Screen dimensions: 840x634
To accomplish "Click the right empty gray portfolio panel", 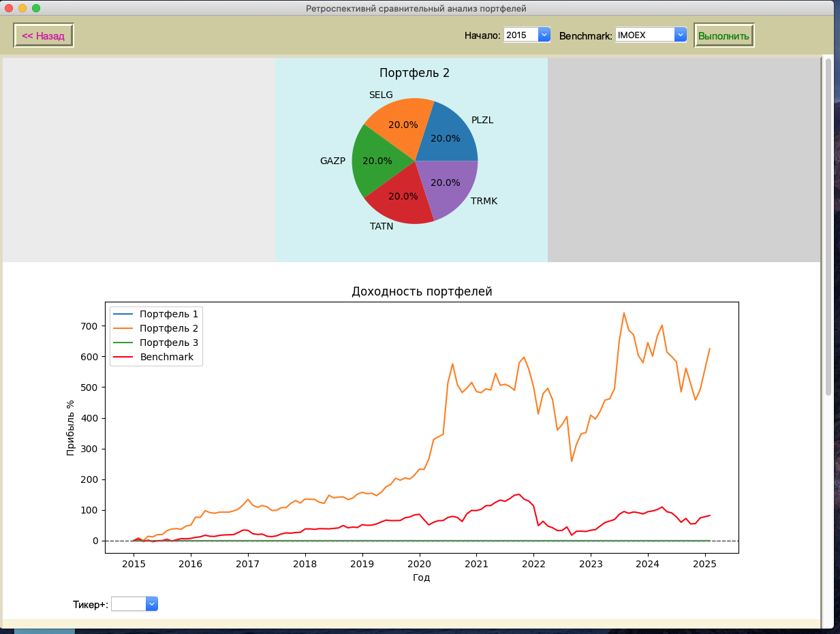I will click(x=683, y=160).
